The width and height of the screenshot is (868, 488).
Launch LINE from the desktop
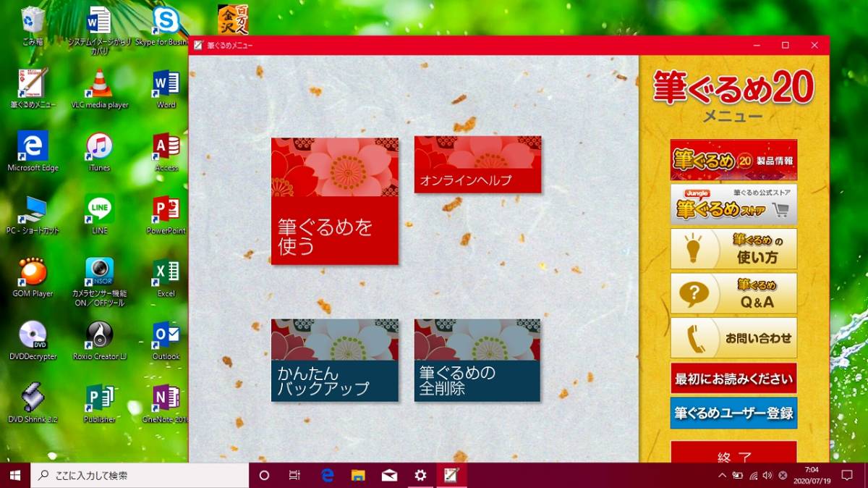99,214
